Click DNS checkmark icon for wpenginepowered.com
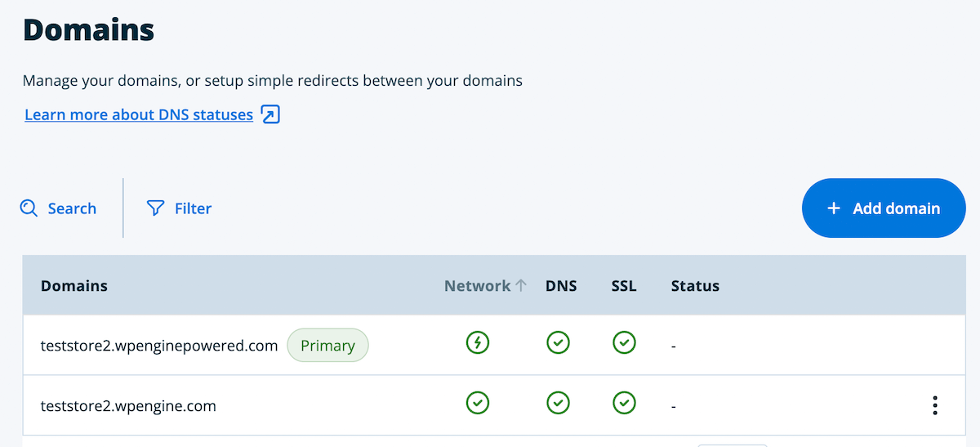Image resolution: width=980 pixels, height=447 pixels. click(559, 342)
